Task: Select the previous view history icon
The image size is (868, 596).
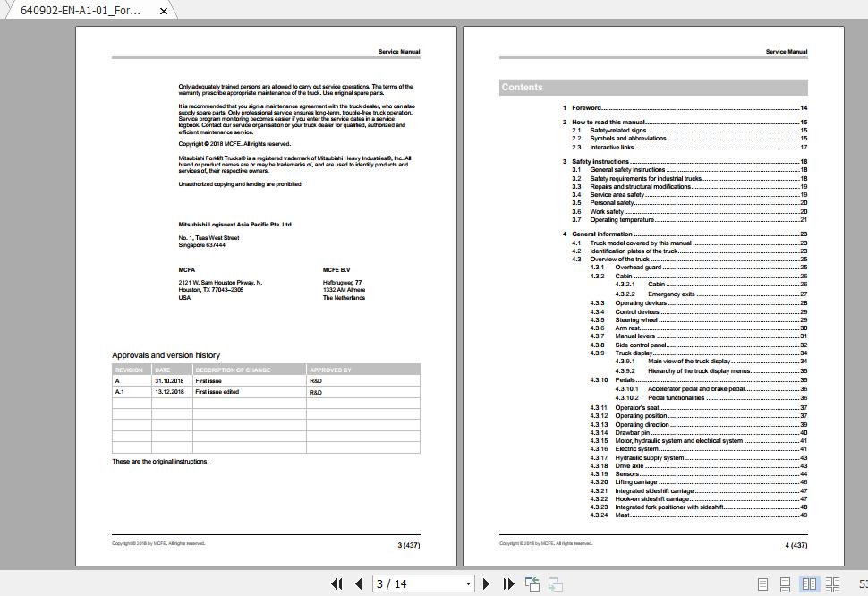Action: [x=532, y=583]
